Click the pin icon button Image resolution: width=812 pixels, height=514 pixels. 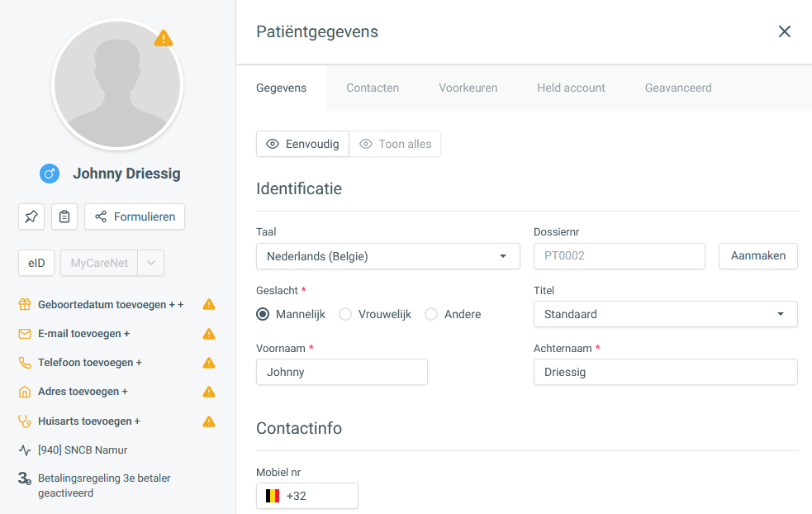click(31, 217)
